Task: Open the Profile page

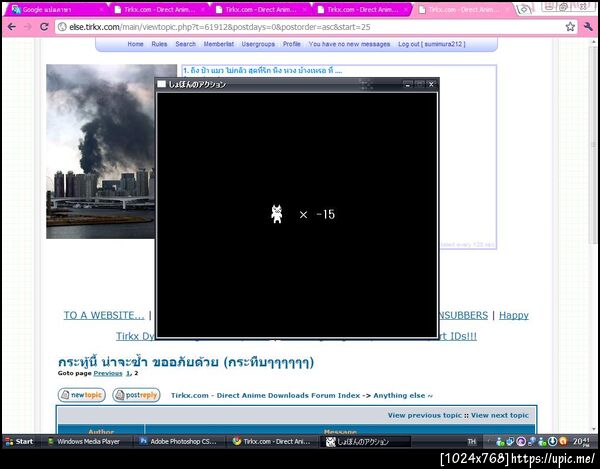Action: [x=292, y=44]
